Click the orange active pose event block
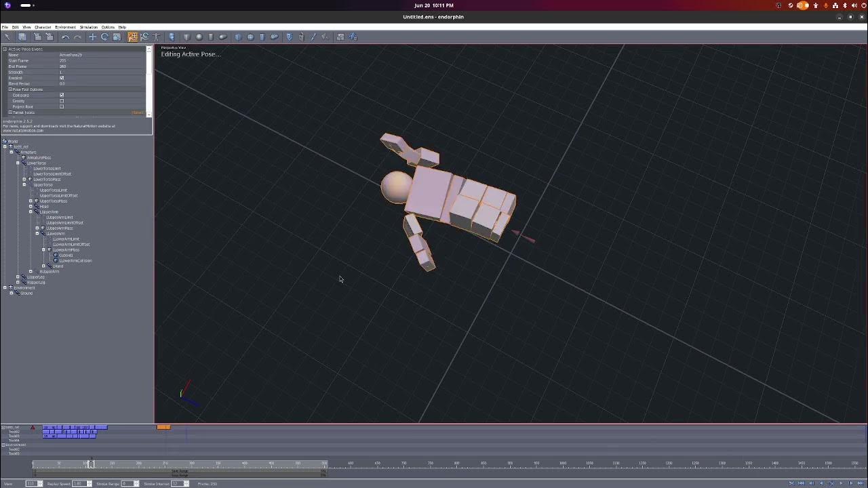The width and height of the screenshot is (868, 488). coord(163,427)
